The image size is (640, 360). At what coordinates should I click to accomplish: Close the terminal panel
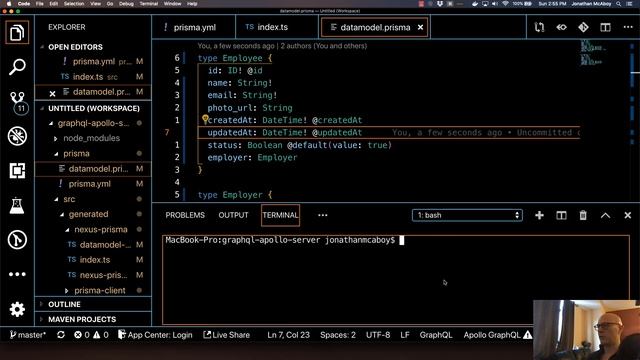(x=628, y=215)
